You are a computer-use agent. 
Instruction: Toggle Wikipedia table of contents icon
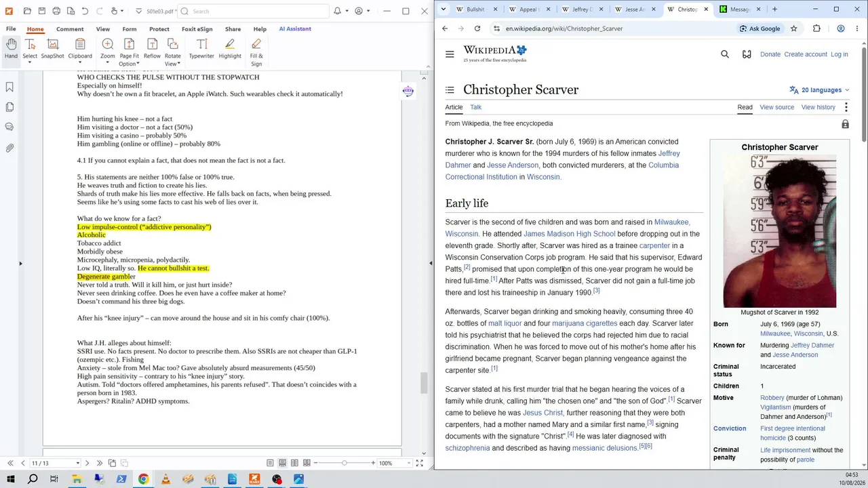coord(450,89)
